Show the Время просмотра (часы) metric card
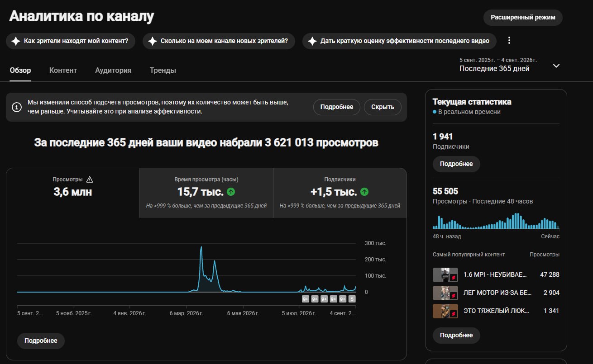Image resolution: width=593 pixels, height=364 pixels. [206, 193]
